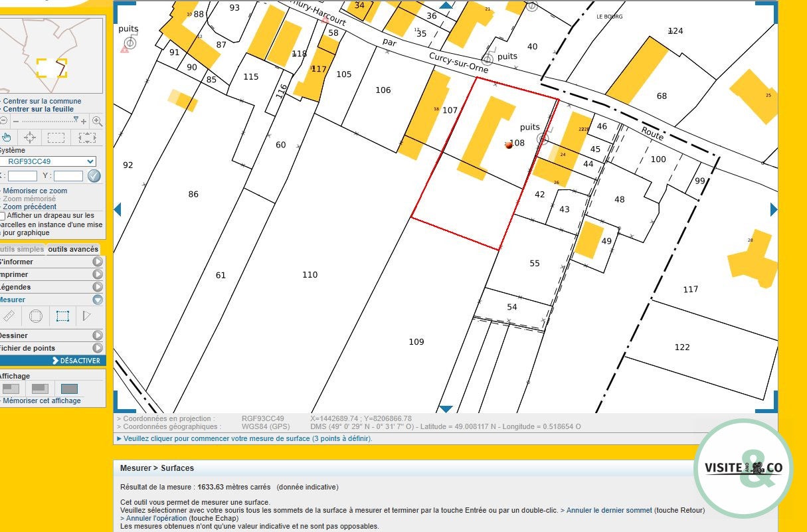Click Annuler l'opération link
This screenshot has width=807, height=532.
(x=156, y=518)
